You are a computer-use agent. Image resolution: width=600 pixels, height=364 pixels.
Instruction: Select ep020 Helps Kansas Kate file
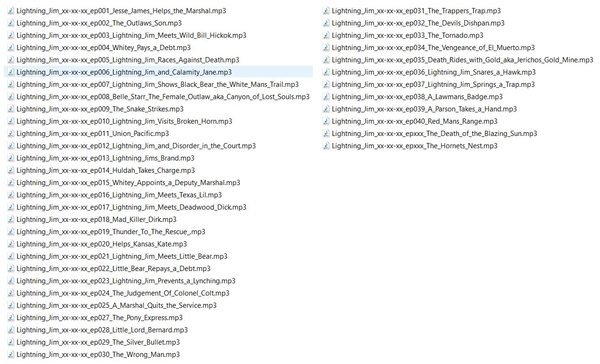click(101, 244)
